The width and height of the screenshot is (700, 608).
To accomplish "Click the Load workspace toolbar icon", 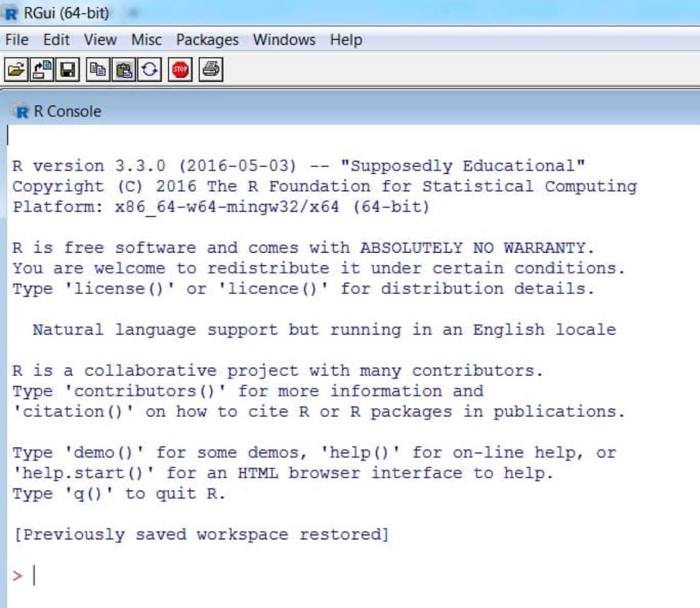I will [x=42, y=70].
